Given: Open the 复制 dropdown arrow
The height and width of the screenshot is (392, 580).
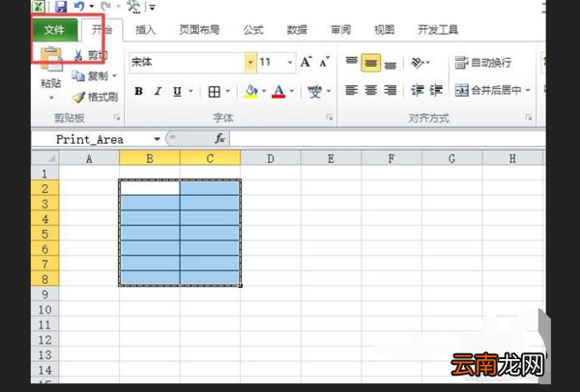Looking at the screenshot, I should point(114,76).
